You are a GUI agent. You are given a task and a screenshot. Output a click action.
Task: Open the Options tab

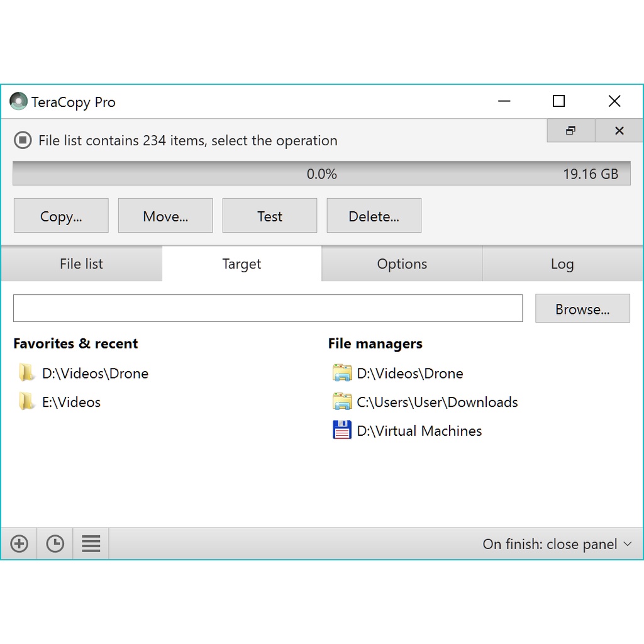click(x=402, y=264)
